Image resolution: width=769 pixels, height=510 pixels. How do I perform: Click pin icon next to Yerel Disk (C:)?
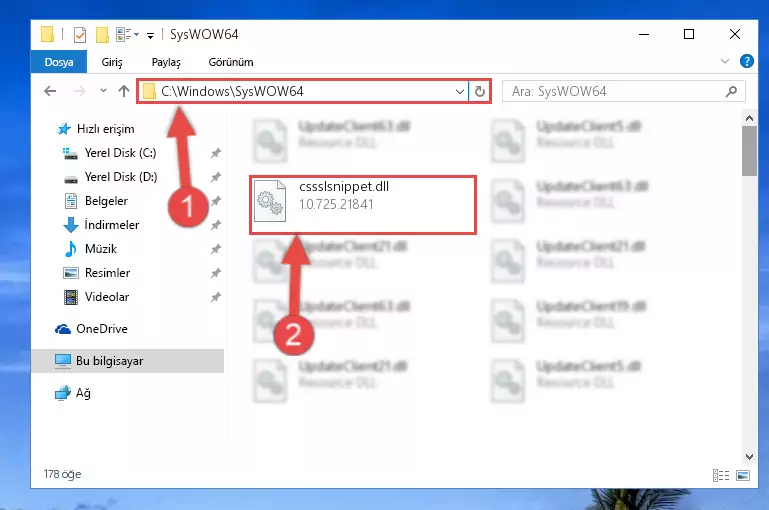(216, 153)
